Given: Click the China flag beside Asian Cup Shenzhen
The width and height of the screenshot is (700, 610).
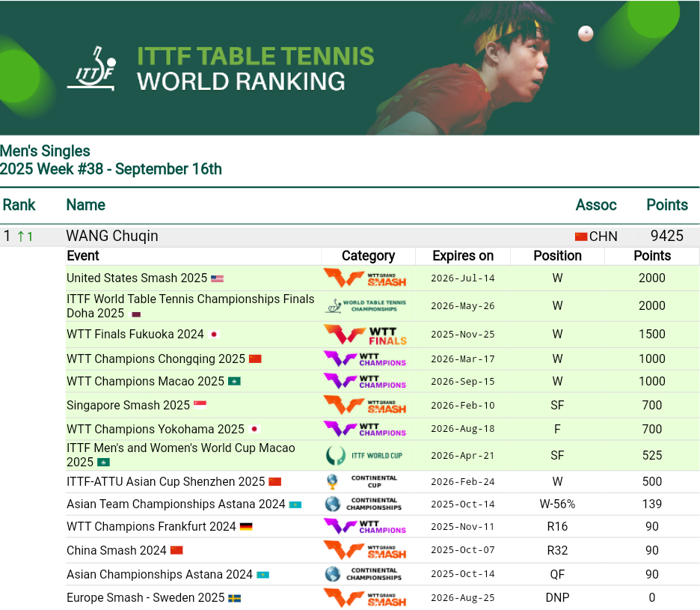Looking at the screenshot, I should point(275,482).
